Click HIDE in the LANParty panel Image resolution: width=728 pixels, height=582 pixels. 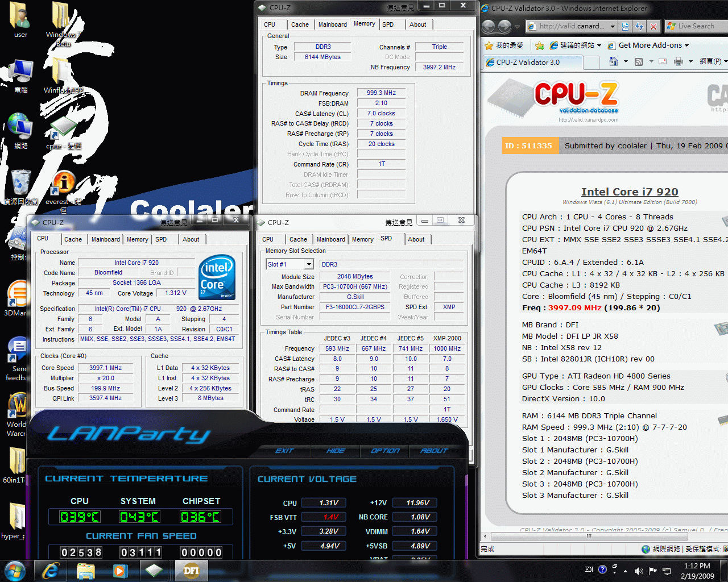pyautogui.click(x=336, y=451)
